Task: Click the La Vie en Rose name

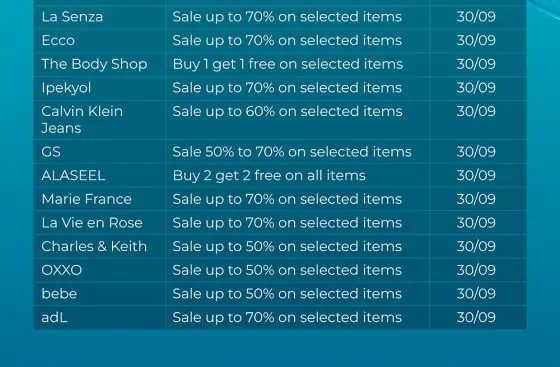Action: (92, 223)
